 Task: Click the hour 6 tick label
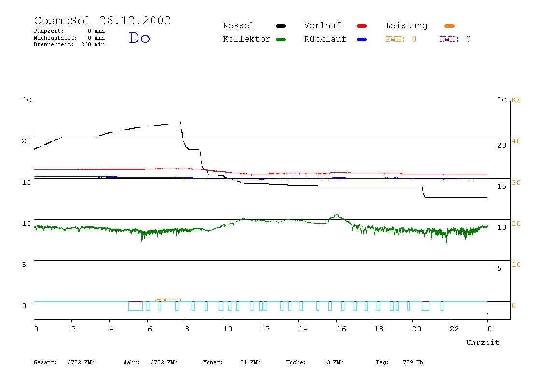(150, 329)
